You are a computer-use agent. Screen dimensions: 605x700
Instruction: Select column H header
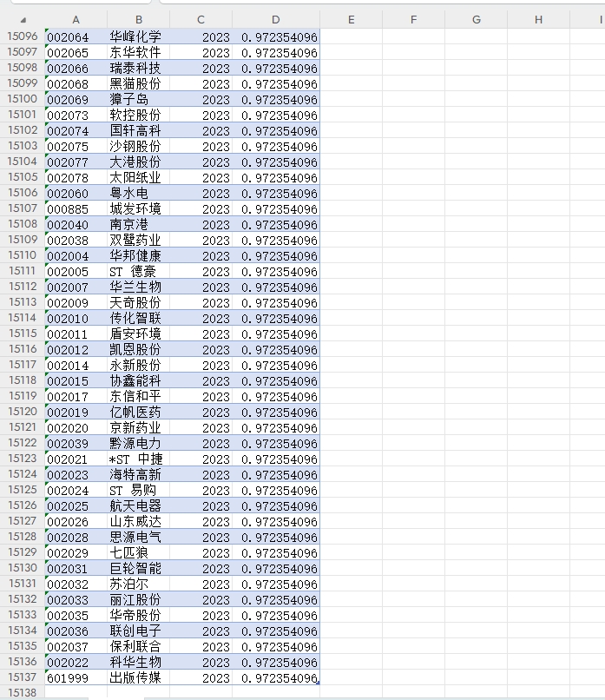click(x=538, y=20)
